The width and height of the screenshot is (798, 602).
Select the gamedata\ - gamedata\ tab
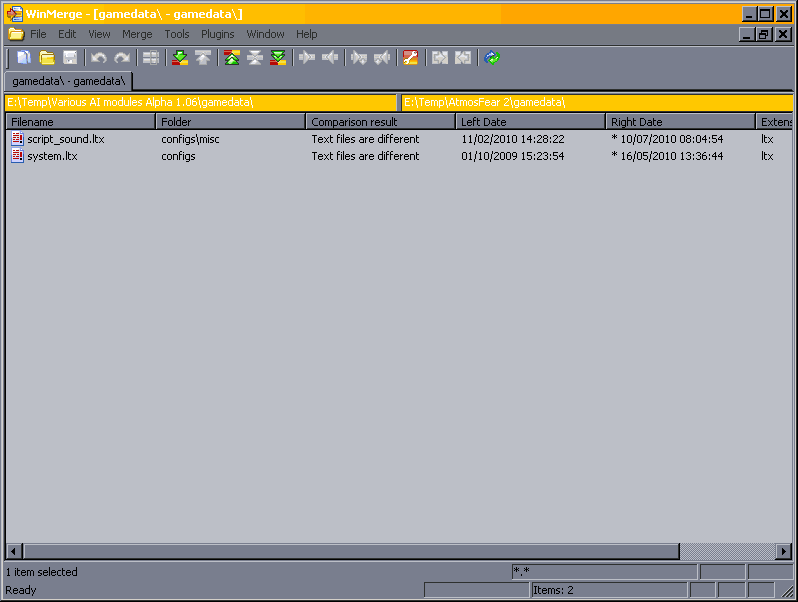[68, 81]
